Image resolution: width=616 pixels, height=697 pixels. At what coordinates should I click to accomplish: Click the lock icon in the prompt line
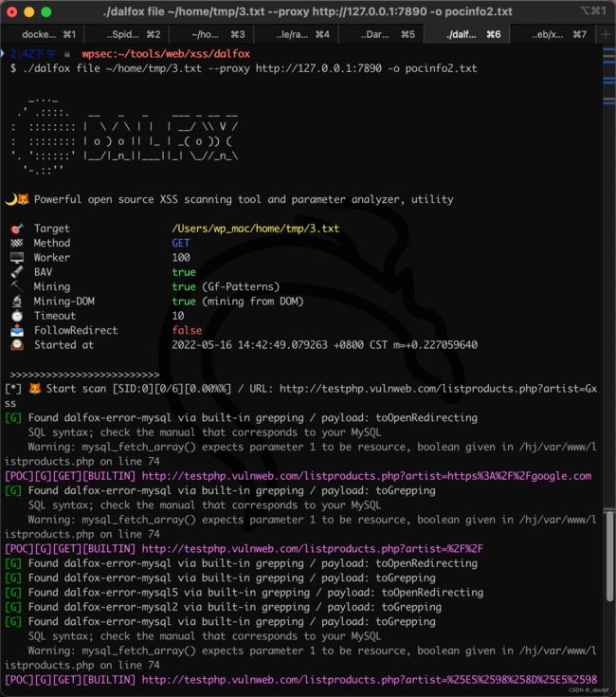click(x=67, y=54)
